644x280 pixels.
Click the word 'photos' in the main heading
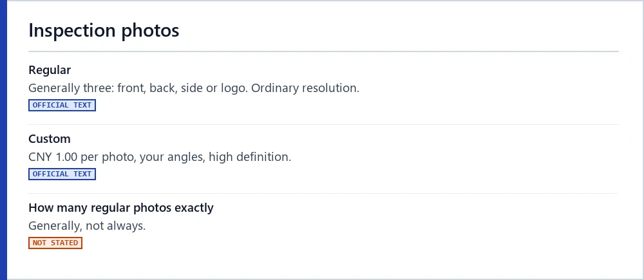(150, 32)
